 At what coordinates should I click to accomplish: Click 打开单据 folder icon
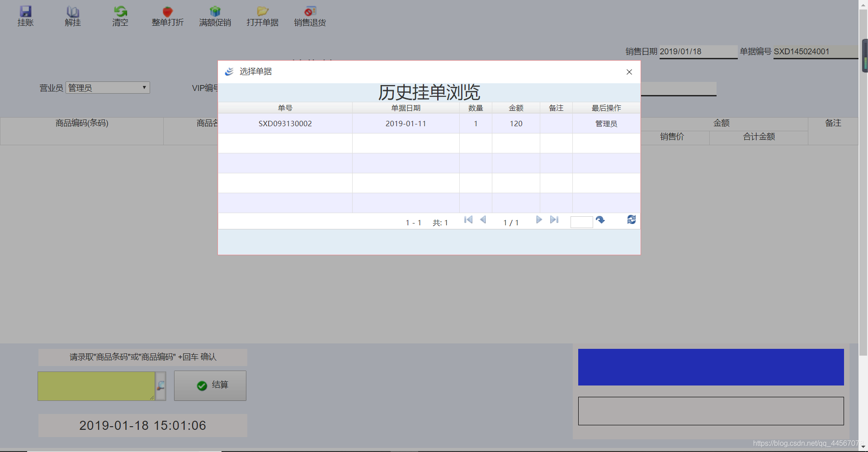263,11
